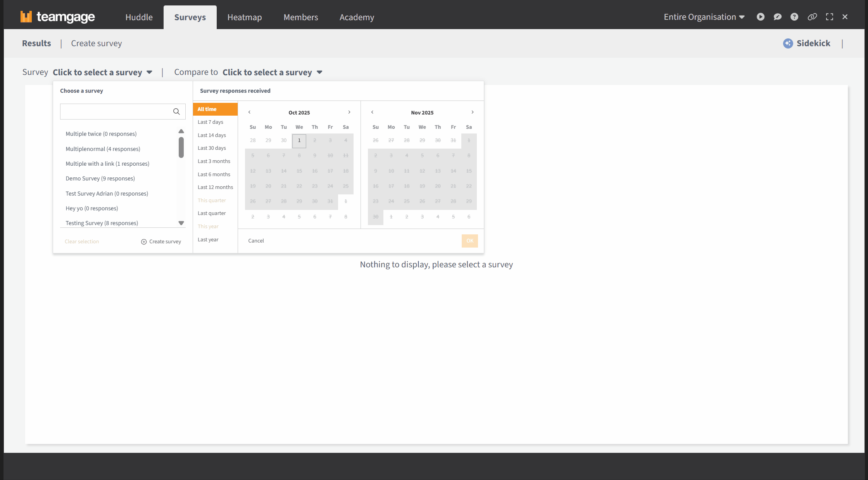Viewport: 868px width, 480px height.
Task: Click the help question mark icon
Action: [794, 17]
